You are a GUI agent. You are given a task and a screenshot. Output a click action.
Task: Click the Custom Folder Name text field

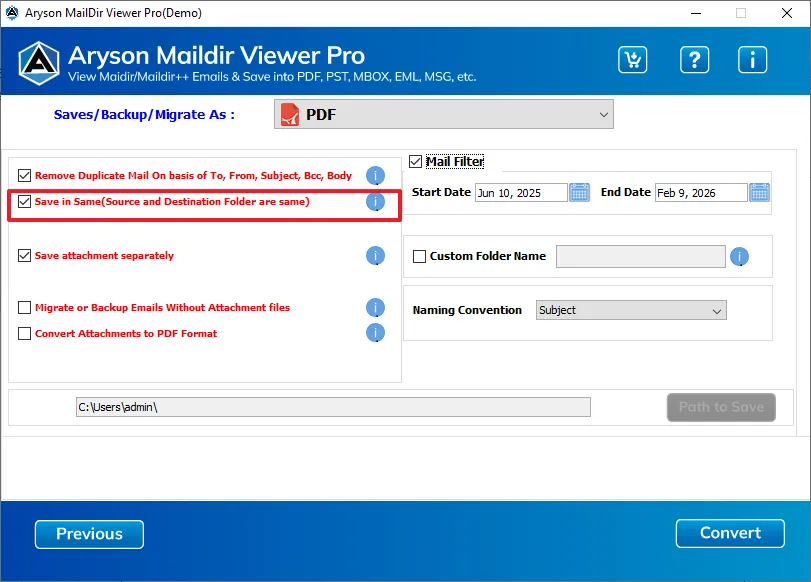pyautogui.click(x=641, y=257)
